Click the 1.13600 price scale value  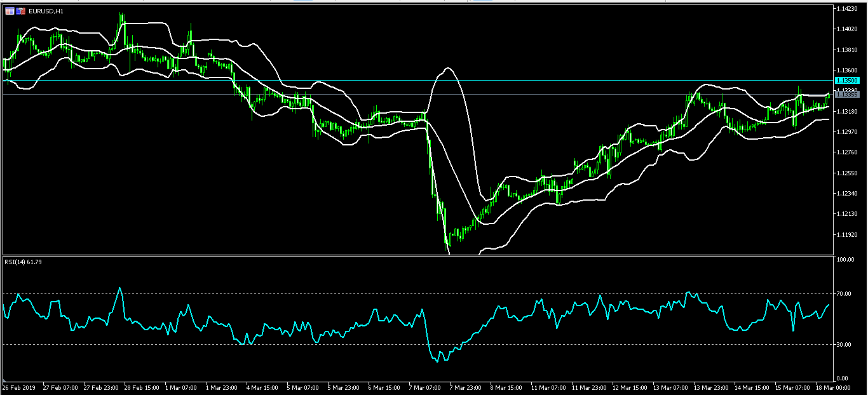click(x=848, y=70)
